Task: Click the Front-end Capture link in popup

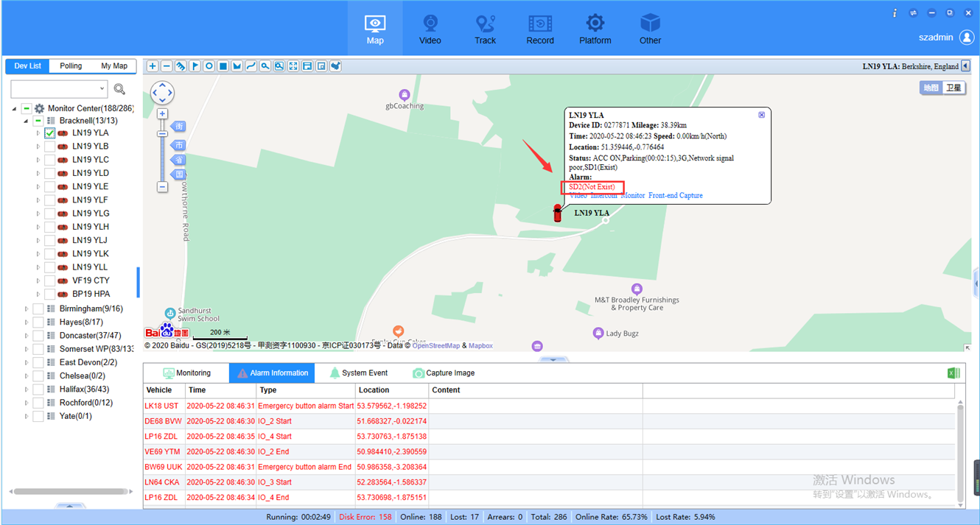Action: pos(676,196)
